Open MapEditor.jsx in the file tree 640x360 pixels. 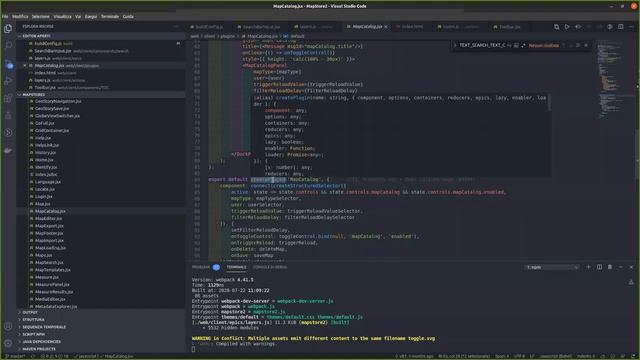[48, 219]
